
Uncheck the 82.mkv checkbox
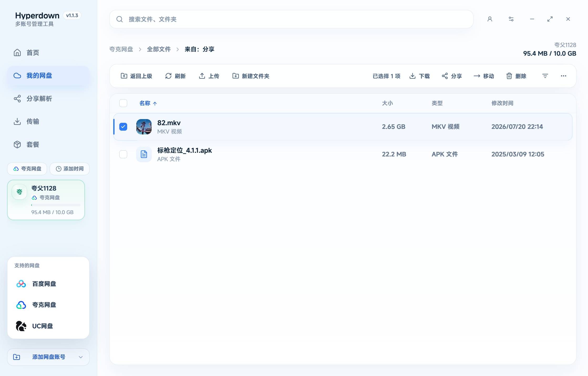click(x=123, y=127)
